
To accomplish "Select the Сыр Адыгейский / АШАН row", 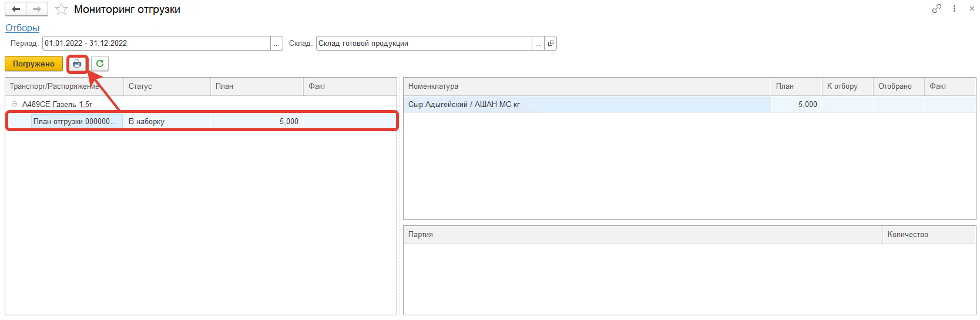I will point(464,104).
